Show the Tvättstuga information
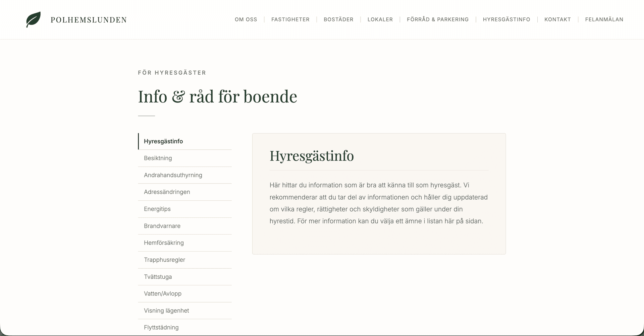Image resolution: width=644 pixels, height=336 pixels. pyautogui.click(x=185, y=277)
